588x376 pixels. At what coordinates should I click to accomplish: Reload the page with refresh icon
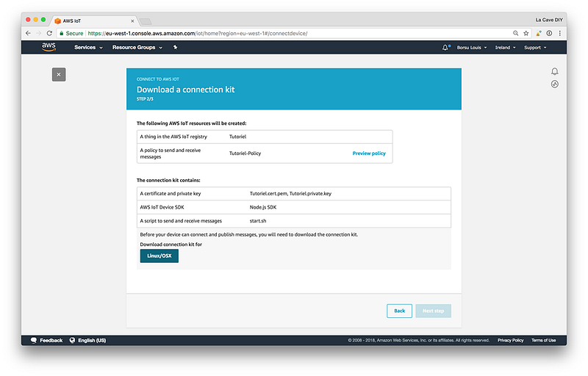(x=49, y=33)
